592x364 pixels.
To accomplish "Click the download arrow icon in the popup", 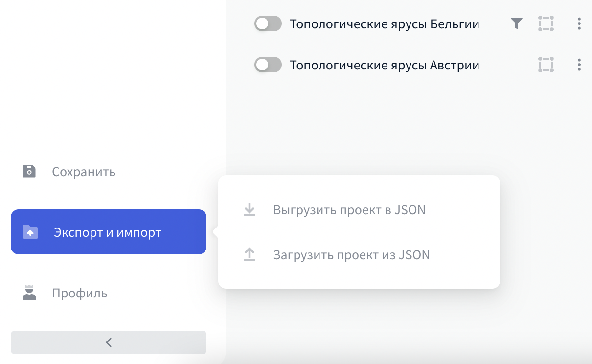I will tap(250, 210).
